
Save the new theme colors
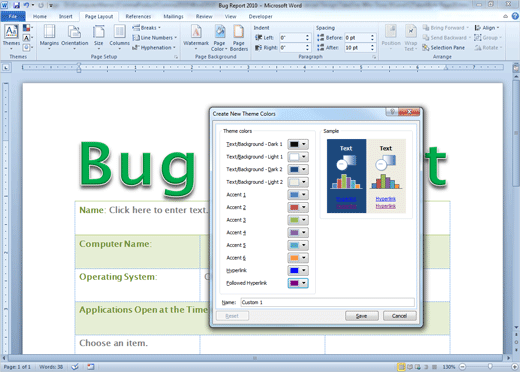tap(362, 316)
